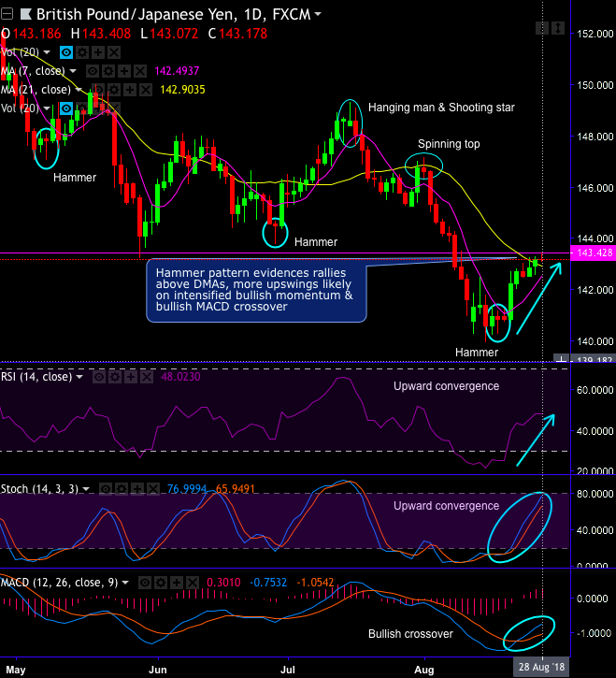The image size is (616, 678).
Task: Click the plus icon beside MACD indicator
Action: [x=177, y=583]
